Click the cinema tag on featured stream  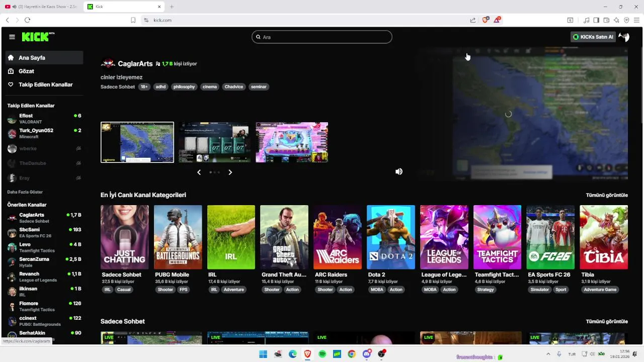click(210, 87)
